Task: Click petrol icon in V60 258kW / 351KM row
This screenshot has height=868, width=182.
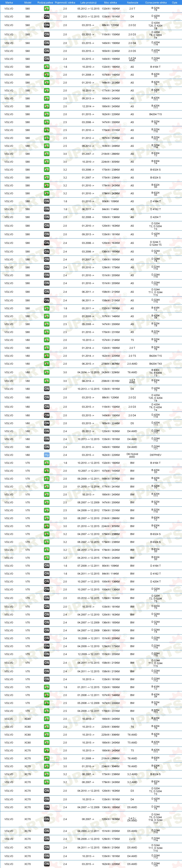Action: click(47, 381)
